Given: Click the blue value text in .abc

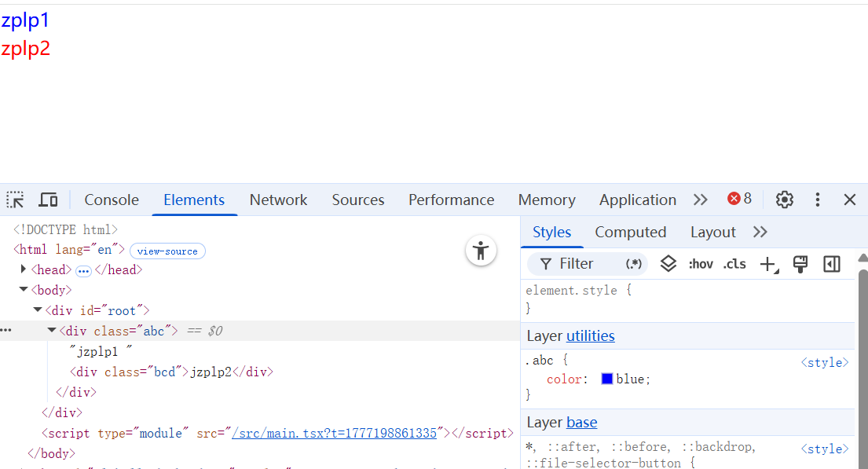Looking at the screenshot, I should pos(630,379).
